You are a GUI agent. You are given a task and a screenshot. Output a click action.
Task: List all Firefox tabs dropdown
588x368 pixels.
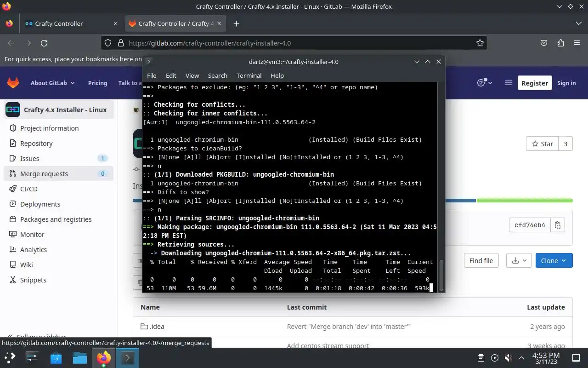578,23
